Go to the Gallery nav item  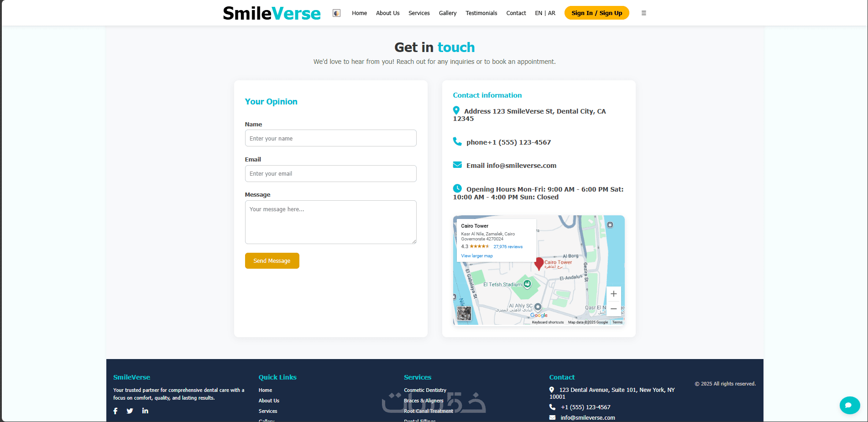click(x=448, y=13)
